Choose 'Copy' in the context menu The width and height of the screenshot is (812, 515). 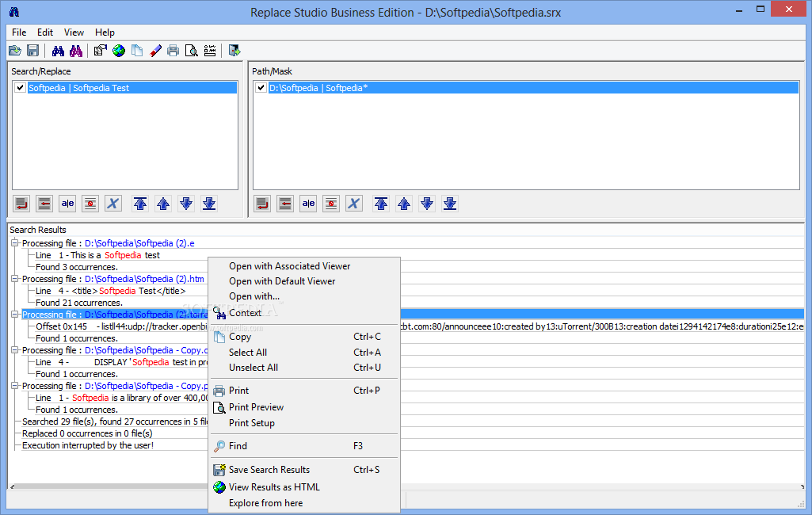point(304,337)
